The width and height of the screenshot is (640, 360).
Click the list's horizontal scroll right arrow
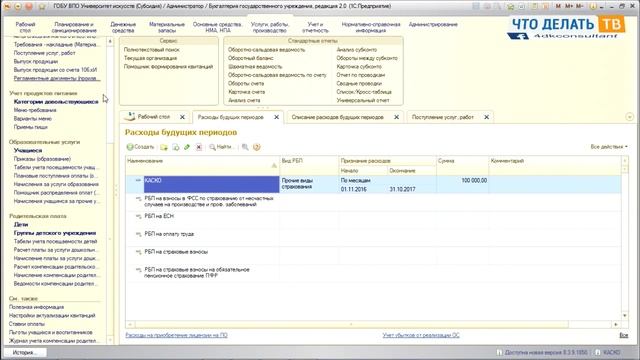[x=616, y=324]
